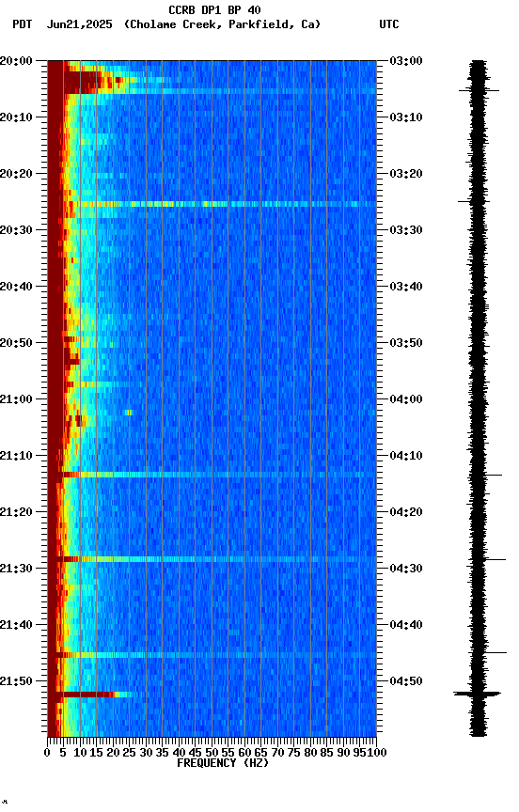Click the 04:50 UTC time label
519x812 pixels.
406,682
